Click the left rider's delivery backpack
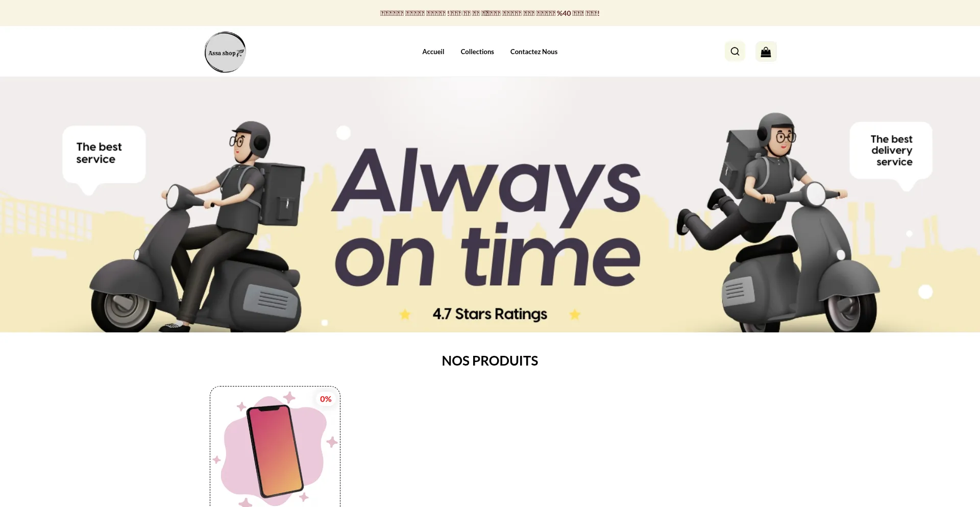The width and height of the screenshot is (980, 507). pos(281,194)
